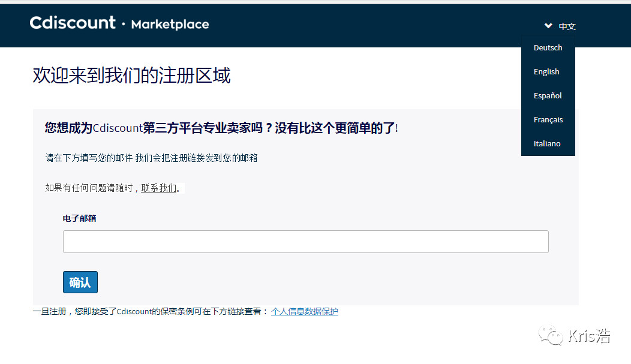Pick Français from the language menu

[548, 120]
